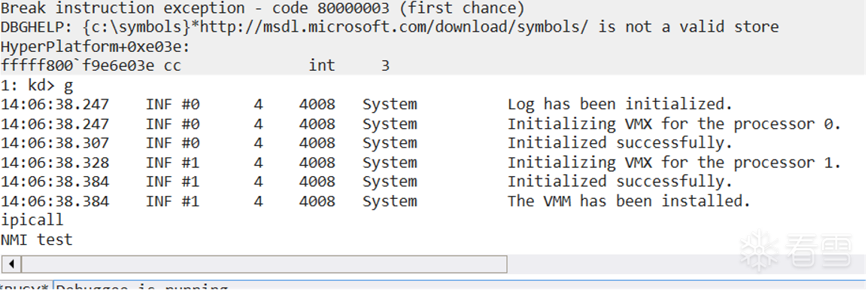Click 'Initializing VMX for the processor 1.'
The height and width of the screenshot is (290, 868).
[674, 163]
